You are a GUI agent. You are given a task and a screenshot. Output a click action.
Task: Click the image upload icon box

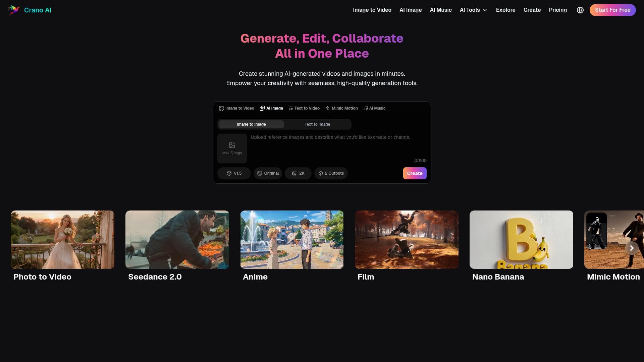pyautogui.click(x=232, y=148)
